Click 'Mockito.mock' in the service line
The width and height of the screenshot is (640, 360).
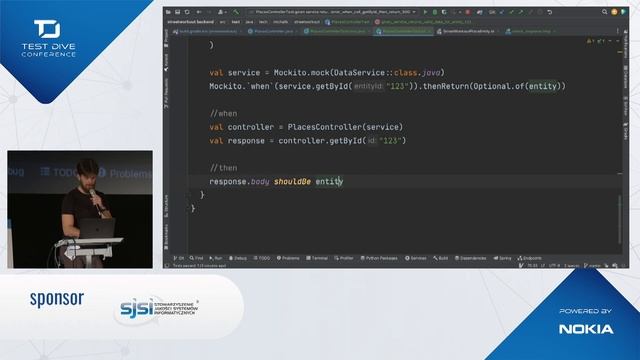coord(302,73)
